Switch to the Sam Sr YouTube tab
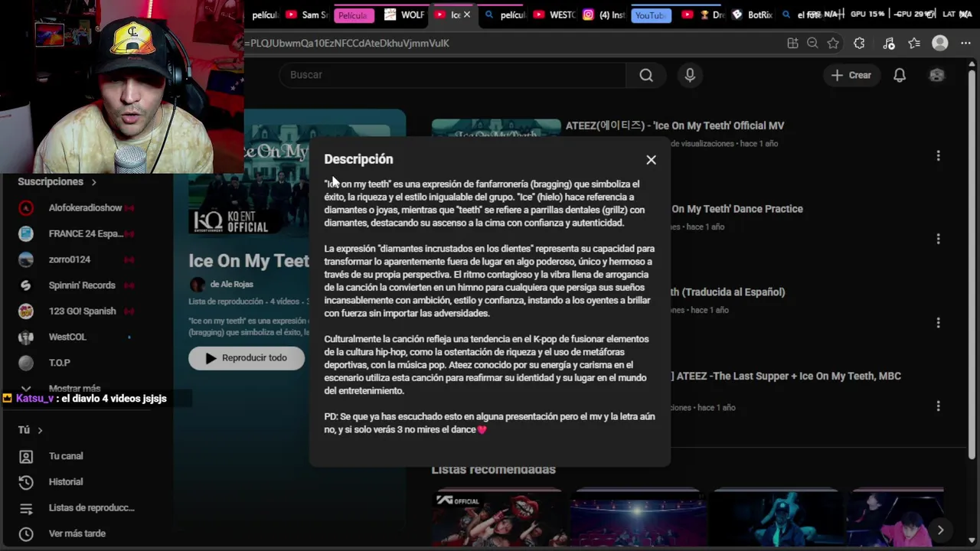The width and height of the screenshot is (980, 551). 306,15
